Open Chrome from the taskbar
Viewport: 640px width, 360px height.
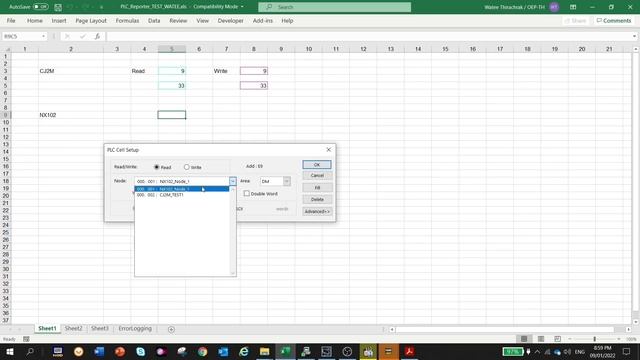point(202,351)
